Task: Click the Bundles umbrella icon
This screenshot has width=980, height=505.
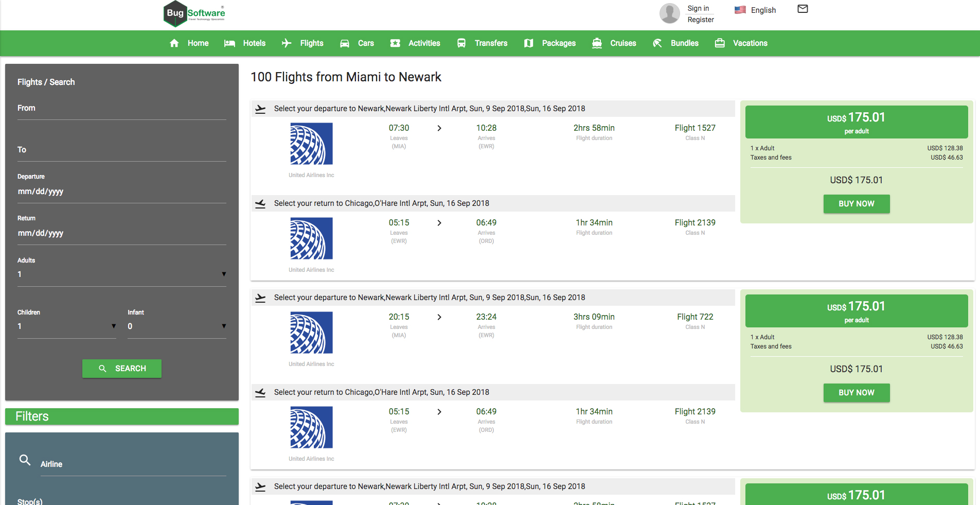Action: pos(657,43)
